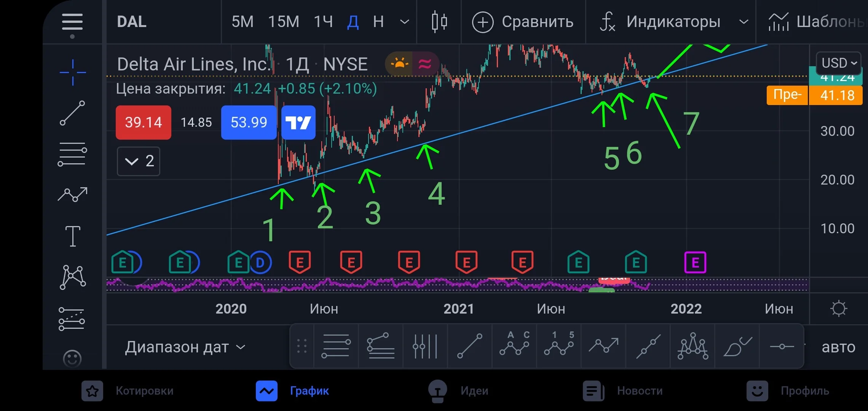Tap the blue D dividend marker
Image resolution: width=868 pixels, height=411 pixels.
[x=260, y=263]
